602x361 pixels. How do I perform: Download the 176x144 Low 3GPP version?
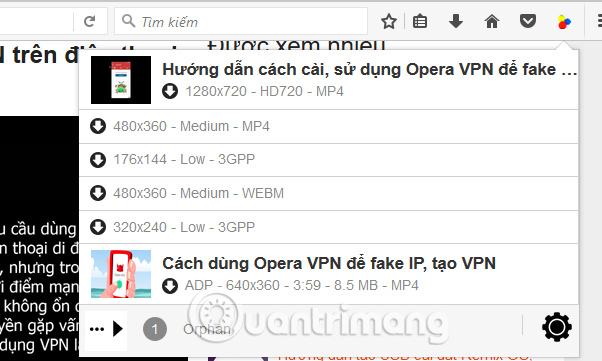[x=98, y=160]
